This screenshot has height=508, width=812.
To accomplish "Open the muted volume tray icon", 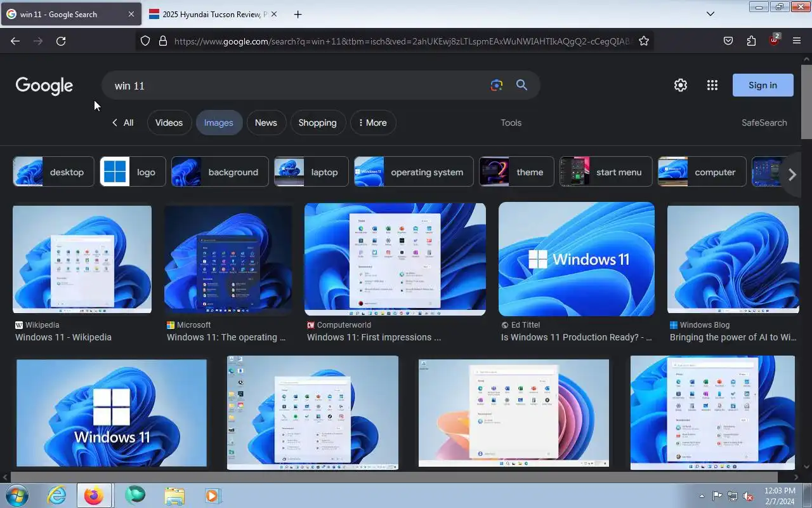I will [748, 496].
